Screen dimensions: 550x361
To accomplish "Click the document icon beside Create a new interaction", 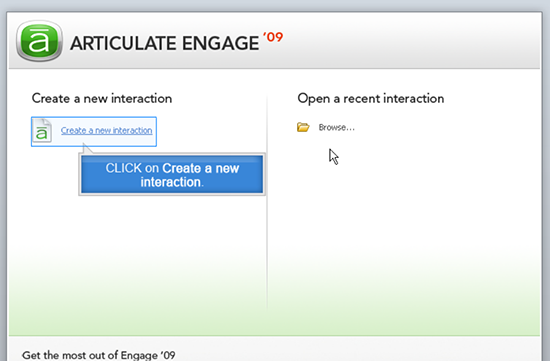I will (x=42, y=131).
